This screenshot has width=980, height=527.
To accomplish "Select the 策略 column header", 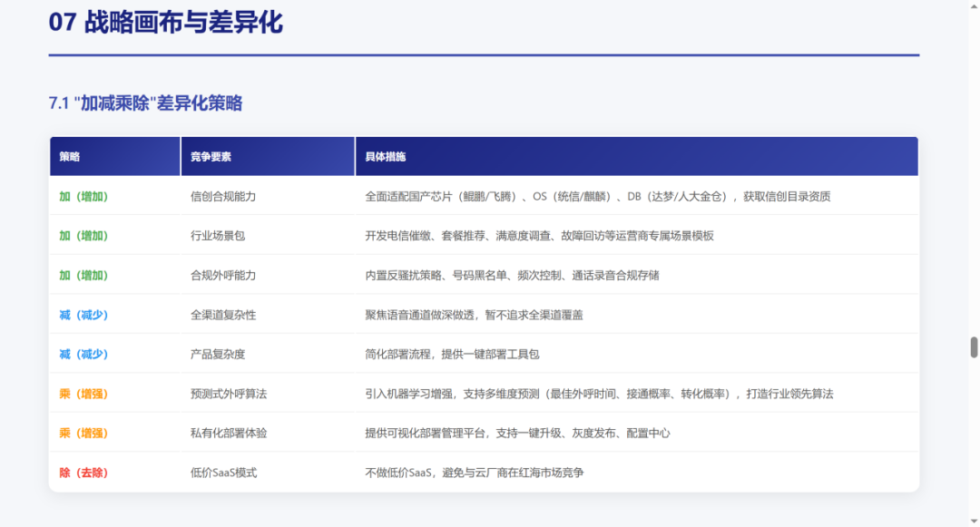I will (70, 157).
